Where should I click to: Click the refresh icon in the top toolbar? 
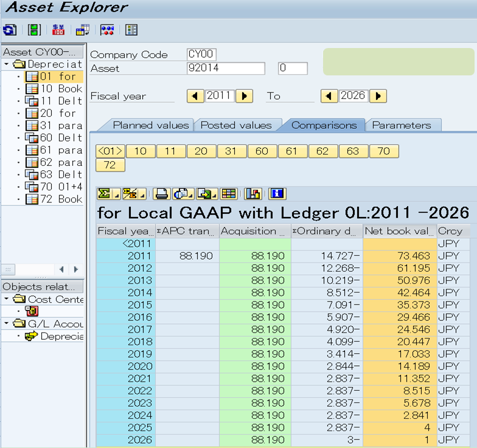pos(10,30)
